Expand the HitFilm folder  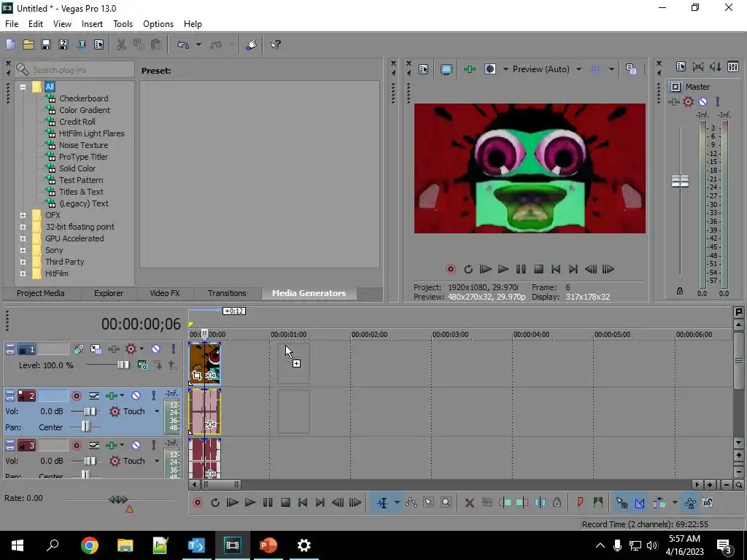(x=23, y=274)
